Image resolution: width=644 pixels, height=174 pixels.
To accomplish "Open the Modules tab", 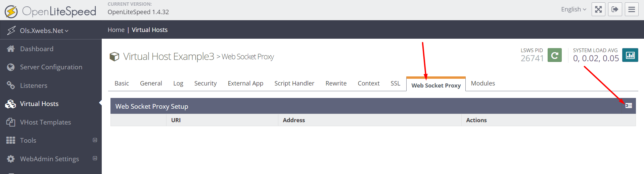I will pos(483,83).
